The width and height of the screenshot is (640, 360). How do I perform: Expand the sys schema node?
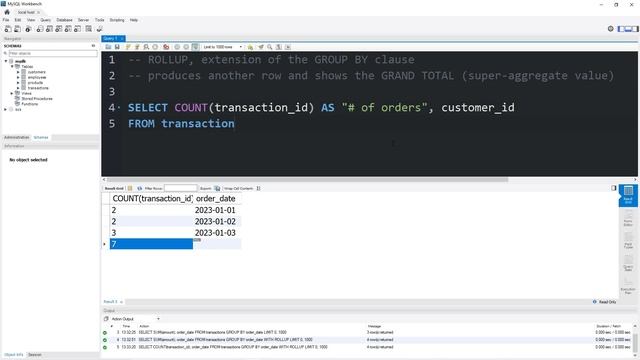click(x=6, y=109)
